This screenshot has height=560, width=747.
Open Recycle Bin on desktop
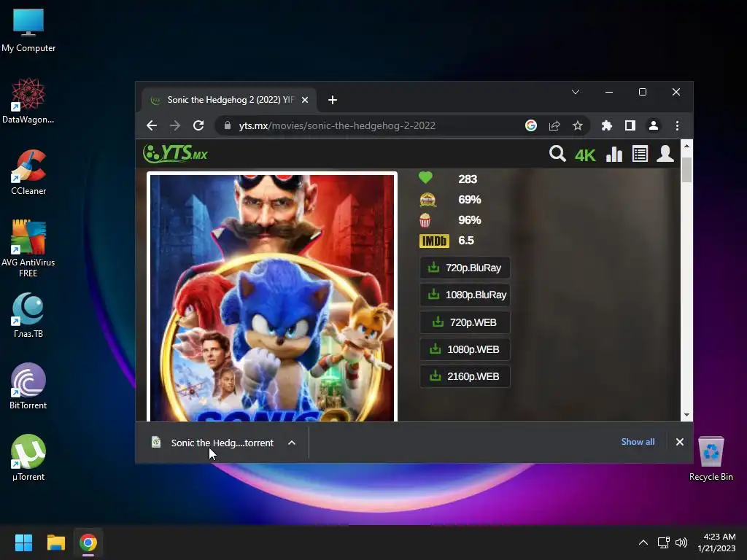click(x=711, y=458)
